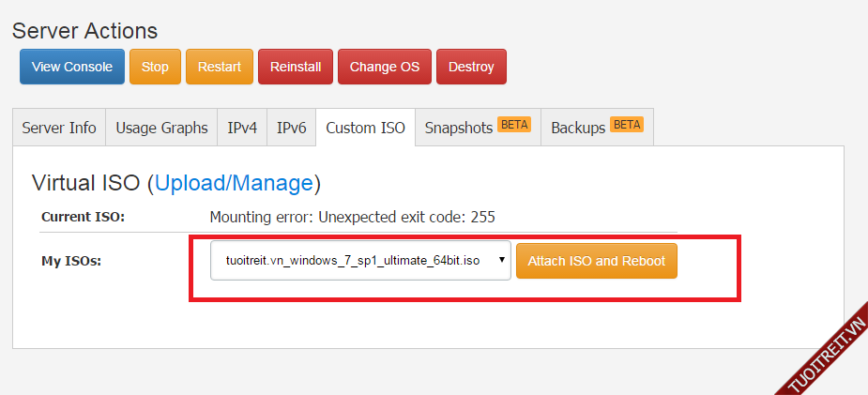This screenshot has height=395, width=868.
Task: Click the BETA badge on Backups tab
Action: pos(627,124)
